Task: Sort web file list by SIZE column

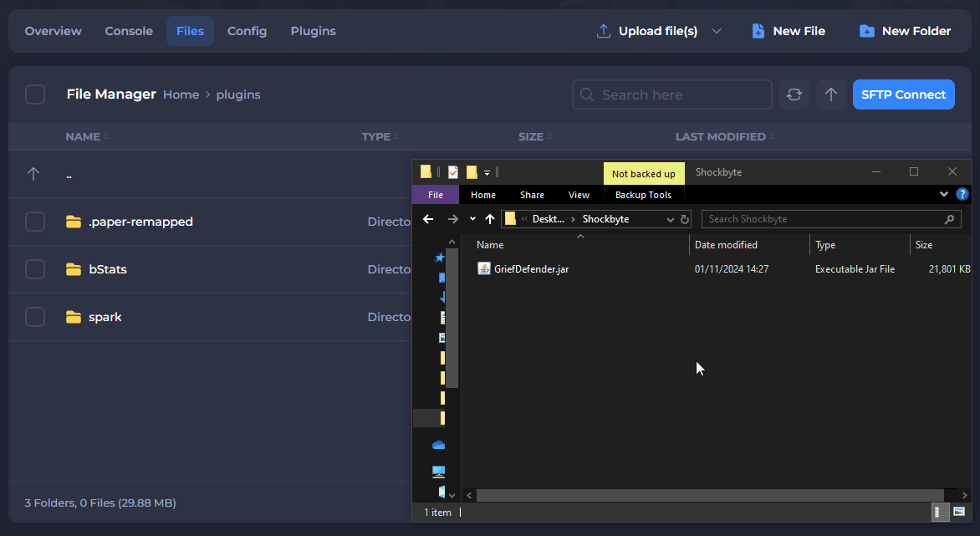Action: pyautogui.click(x=534, y=137)
